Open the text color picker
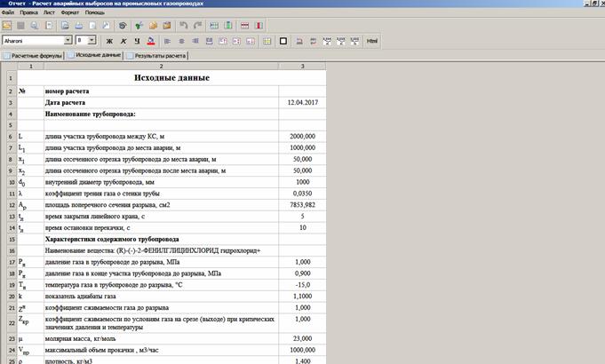Viewport: 605px width, 364px height. (x=151, y=41)
